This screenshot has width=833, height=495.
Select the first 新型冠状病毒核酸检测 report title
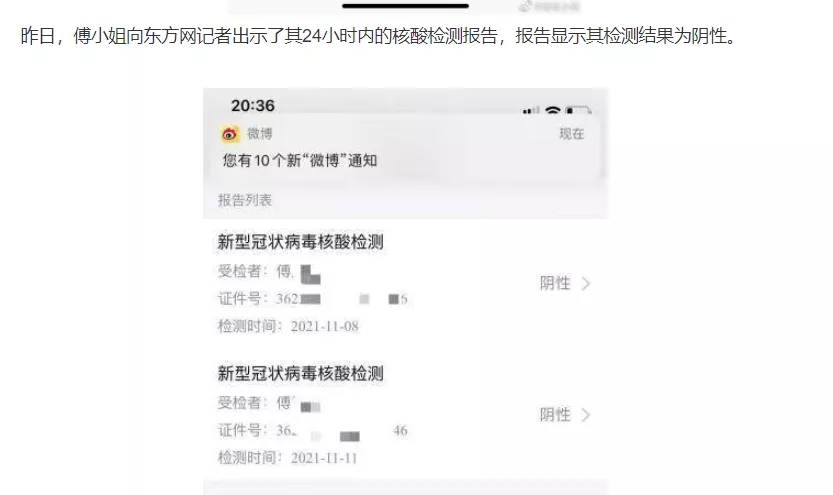(x=300, y=242)
